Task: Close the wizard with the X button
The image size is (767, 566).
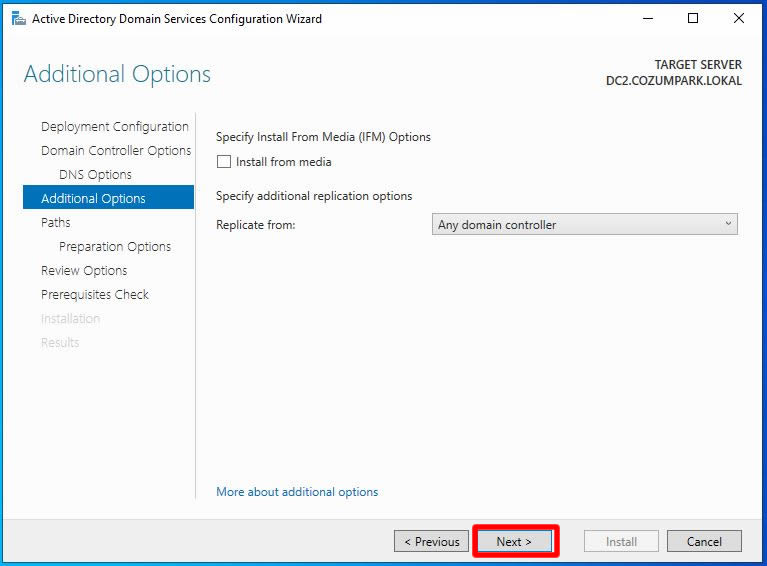Action: pos(739,18)
